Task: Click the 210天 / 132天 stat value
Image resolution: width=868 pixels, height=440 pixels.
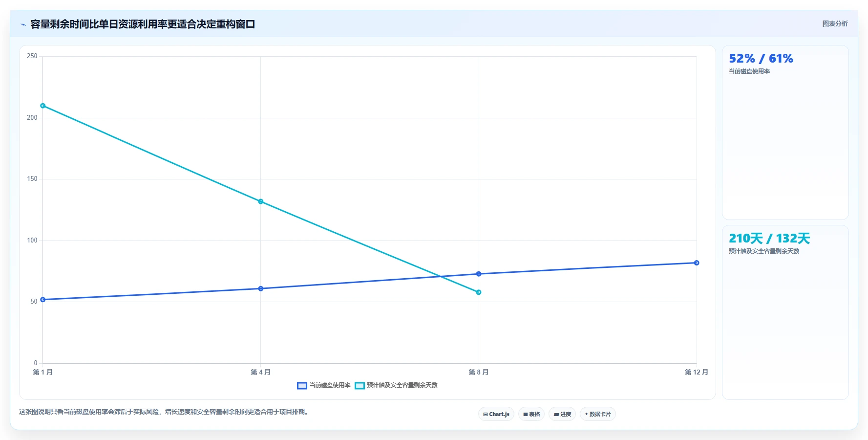Action: click(769, 239)
